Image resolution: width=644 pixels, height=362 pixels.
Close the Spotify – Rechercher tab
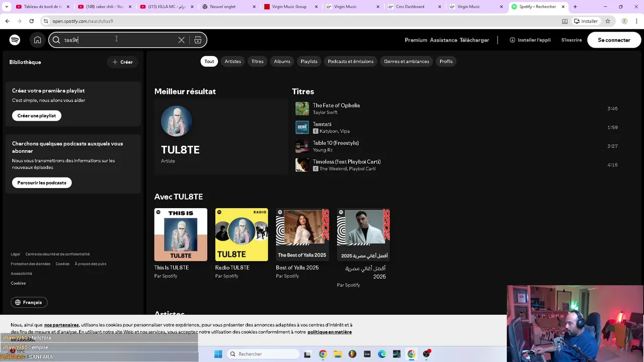563,7
